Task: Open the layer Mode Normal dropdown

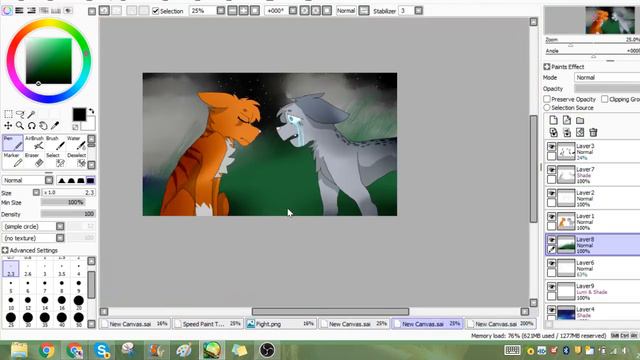Action: 607,77
